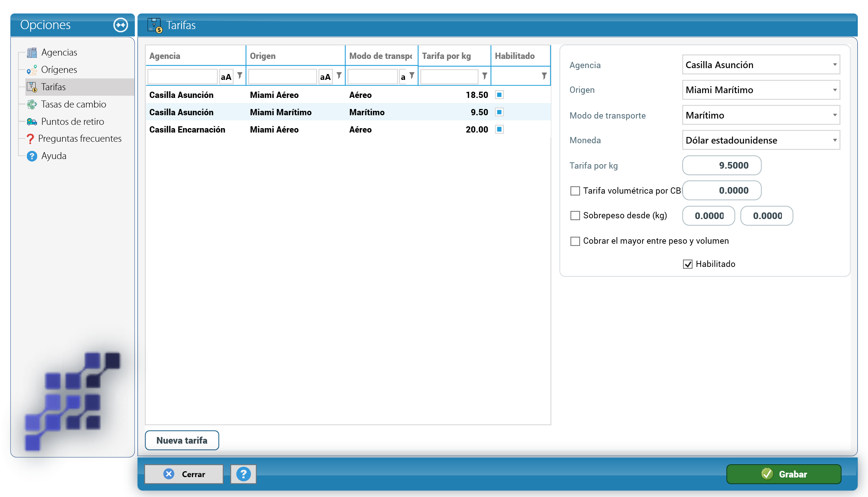The width and height of the screenshot is (868, 497).
Task: Click the Tarifas sidebar icon
Action: click(32, 87)
